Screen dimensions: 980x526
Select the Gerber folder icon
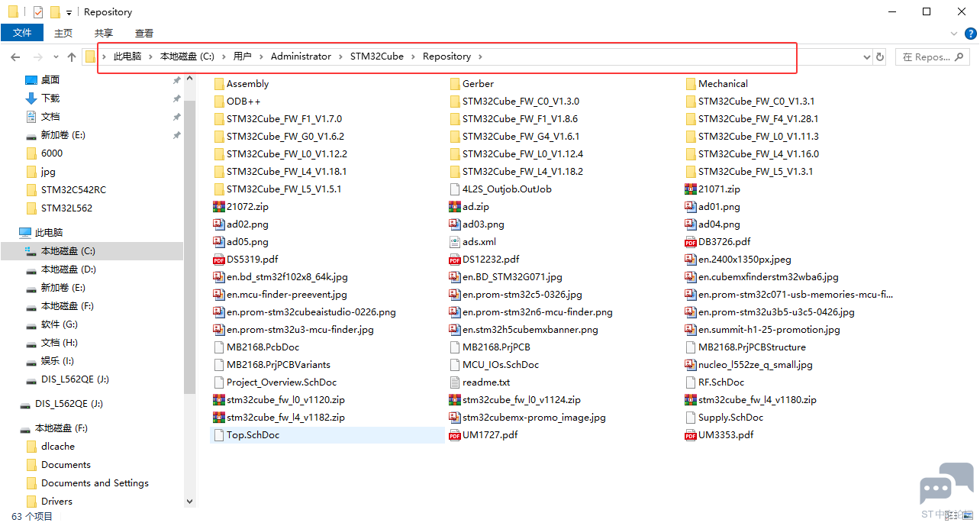click(455, 84)
